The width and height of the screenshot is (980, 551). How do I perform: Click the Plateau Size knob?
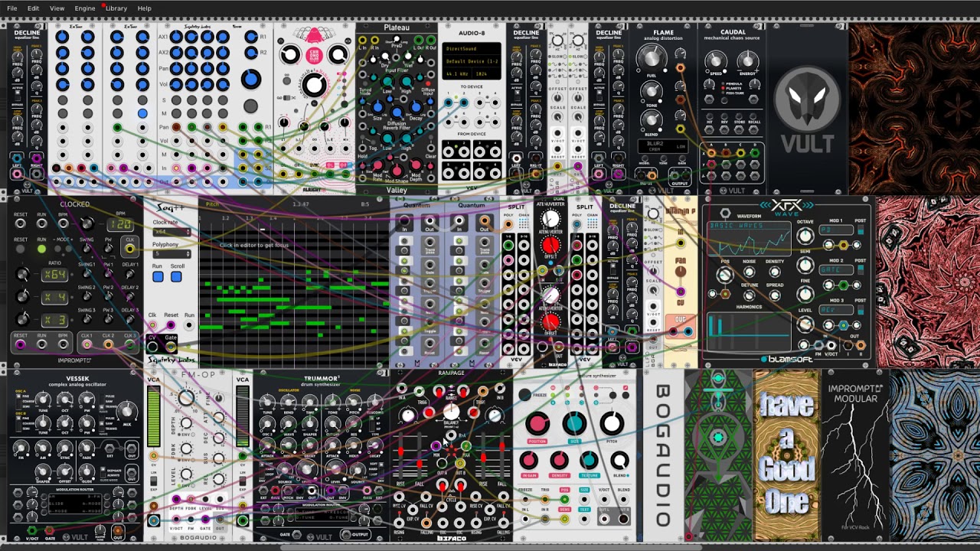point(377,109)
